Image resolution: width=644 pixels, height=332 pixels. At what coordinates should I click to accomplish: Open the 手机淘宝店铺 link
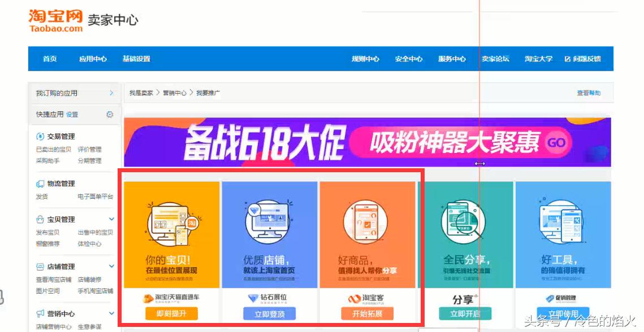(x=96, y=291)
